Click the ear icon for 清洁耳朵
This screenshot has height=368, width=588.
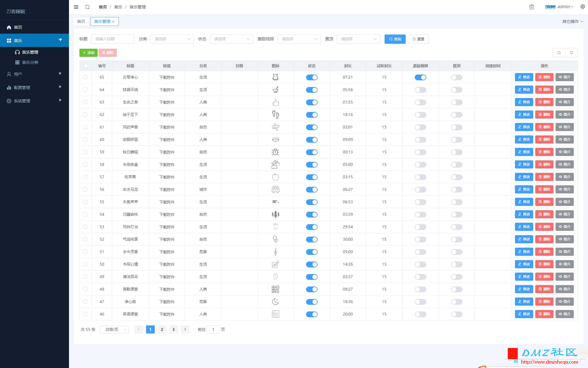(x=275, y=277)
